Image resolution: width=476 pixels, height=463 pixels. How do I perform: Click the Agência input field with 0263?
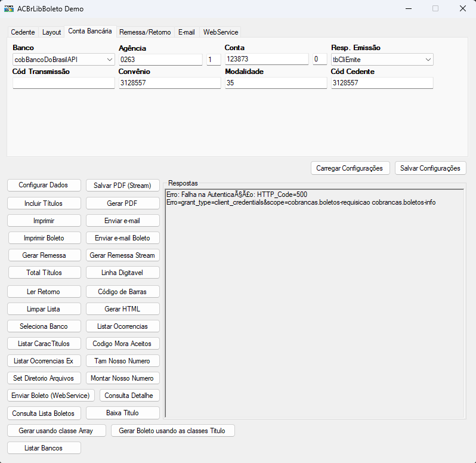(x=160, y=60)
